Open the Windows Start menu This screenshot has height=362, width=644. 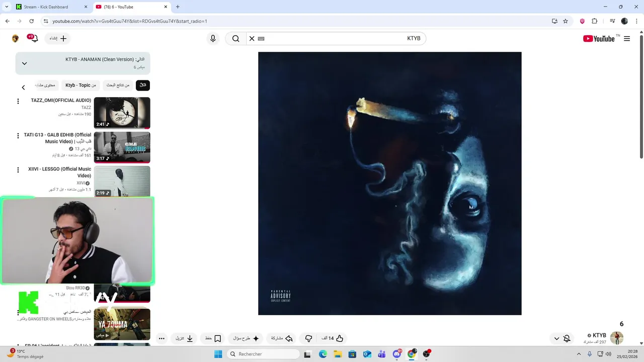coord(218,354)
